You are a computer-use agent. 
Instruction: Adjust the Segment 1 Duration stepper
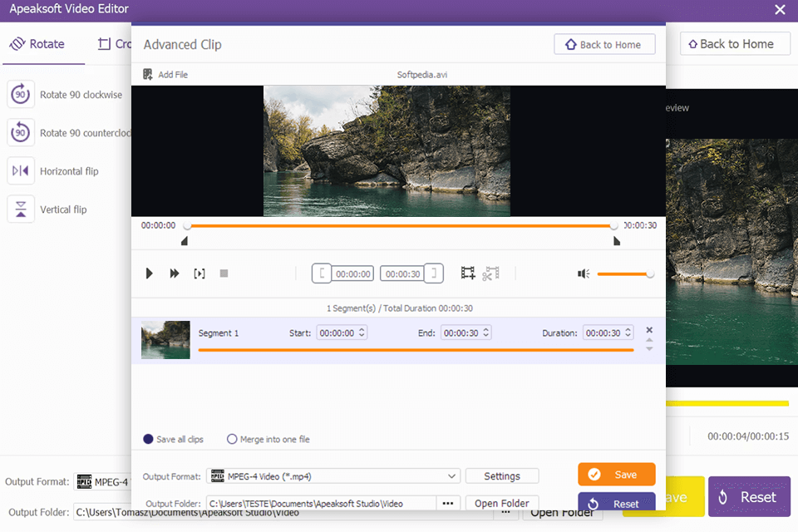[628, 332]
